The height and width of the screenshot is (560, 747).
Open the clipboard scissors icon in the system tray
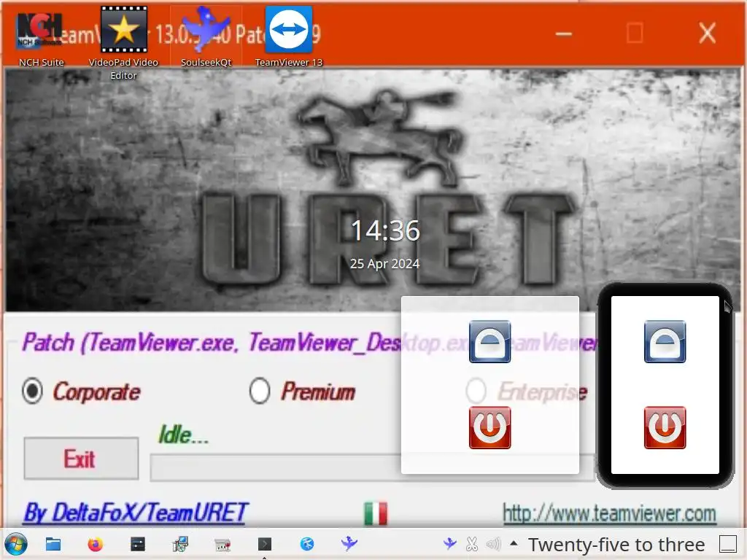point(472,544)
